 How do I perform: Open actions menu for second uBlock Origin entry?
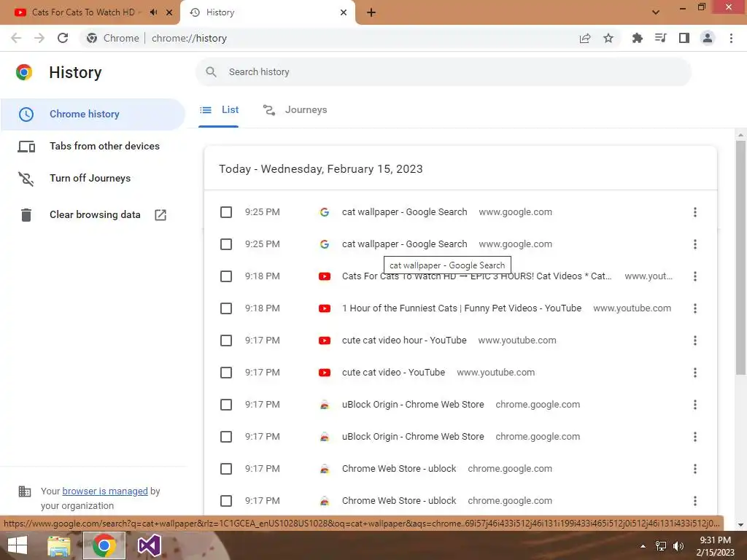[x=695, y=437]
